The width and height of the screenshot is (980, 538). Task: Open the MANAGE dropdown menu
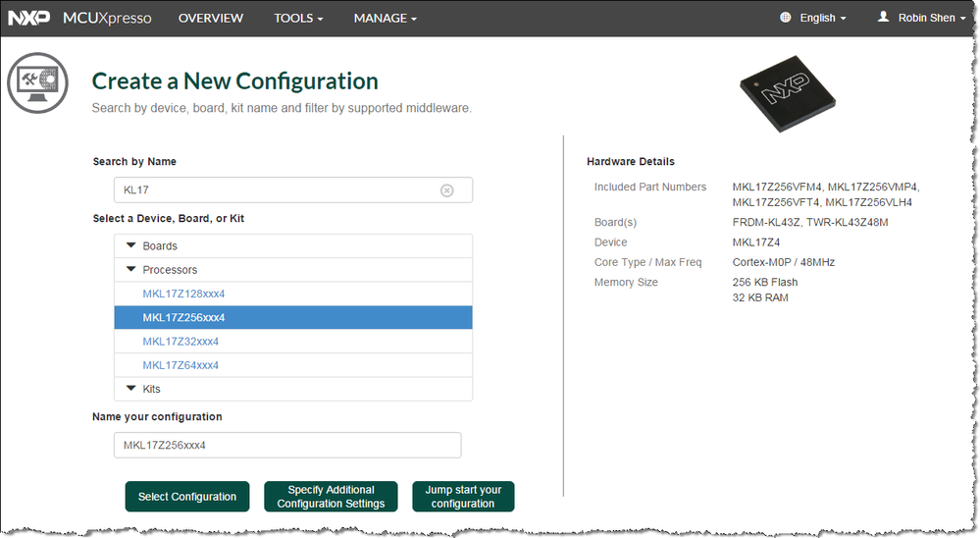tap(385, 18)
